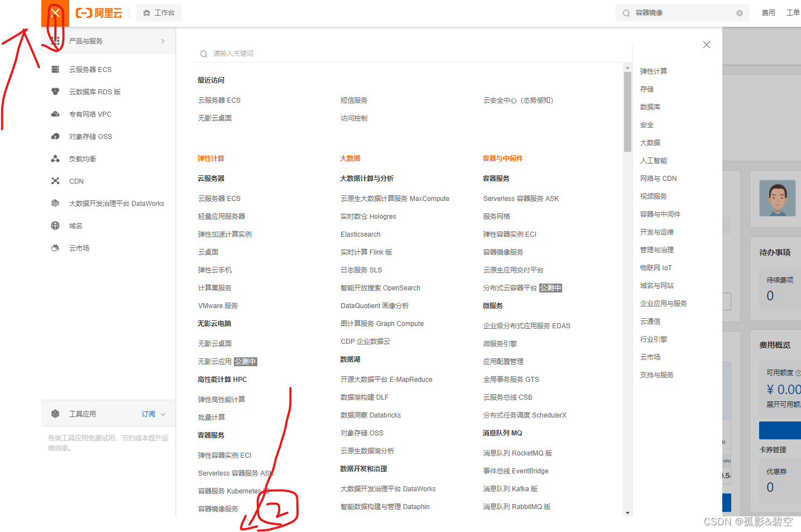Open 云桌面 link
The height and width of the screenshot is (532, 801).
pyautogui.click(x=208, y=252)
